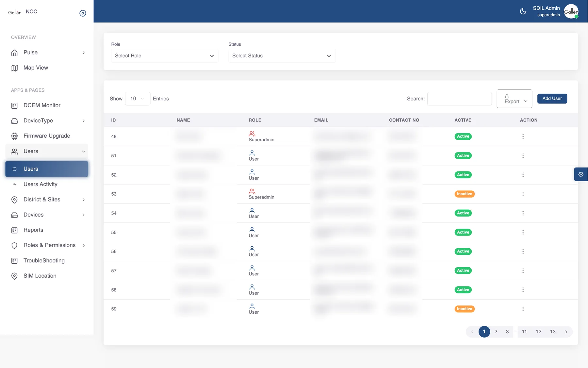Open action menu for user ID 51
588x368 pixels.
coord(523,156)
